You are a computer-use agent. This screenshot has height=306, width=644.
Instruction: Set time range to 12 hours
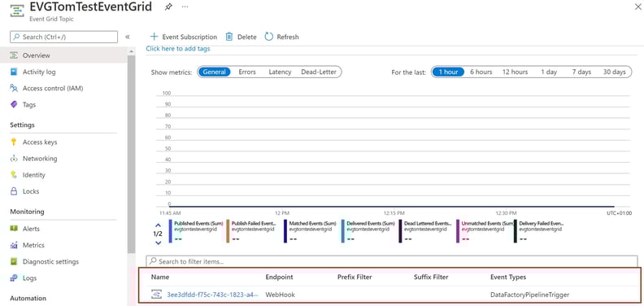(x=515, y=72)
